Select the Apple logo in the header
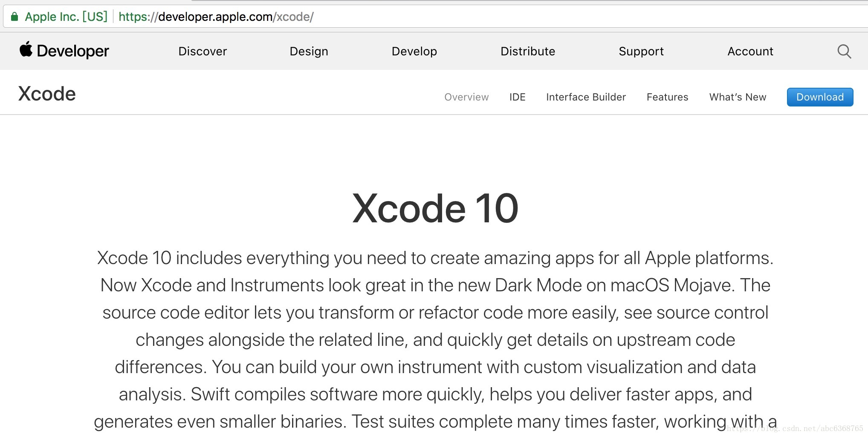 click(x=26, y=50)
